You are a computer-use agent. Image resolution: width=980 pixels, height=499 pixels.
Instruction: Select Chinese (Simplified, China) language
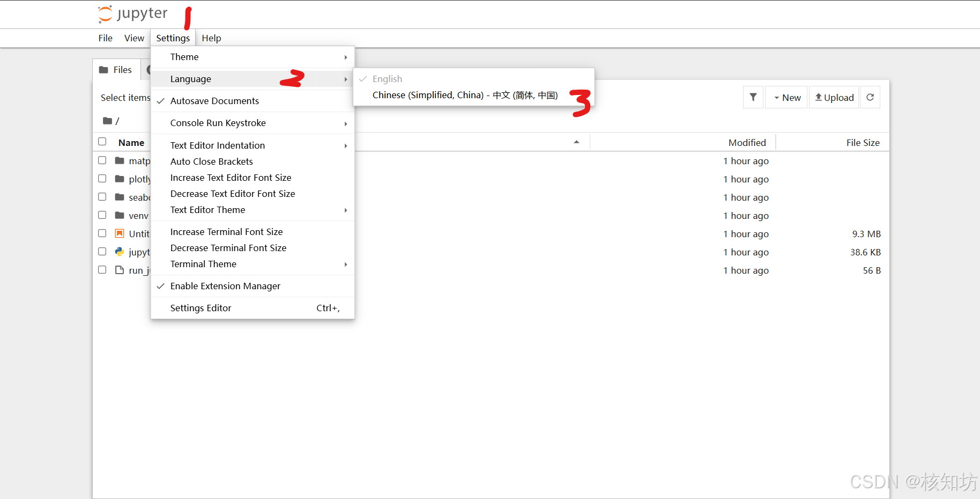(x=474, y=95)
